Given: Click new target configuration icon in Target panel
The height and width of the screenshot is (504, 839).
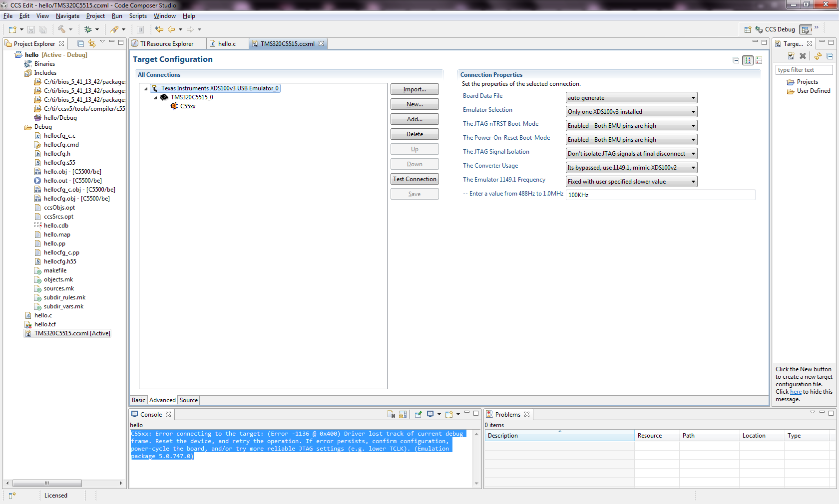Looking at the screenshot, I should coord(791,56).
